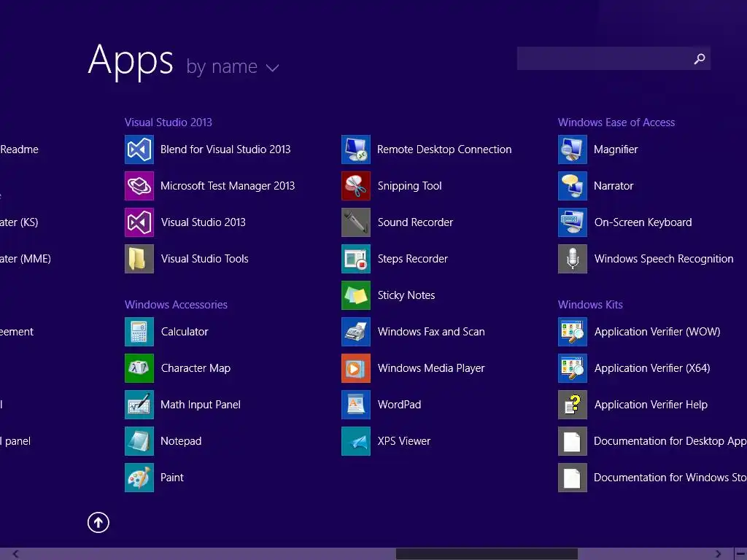Viewport: 747px width, 560px height.
Task: Open the Visual Studio 2013 icon
Action: (139, 222)
